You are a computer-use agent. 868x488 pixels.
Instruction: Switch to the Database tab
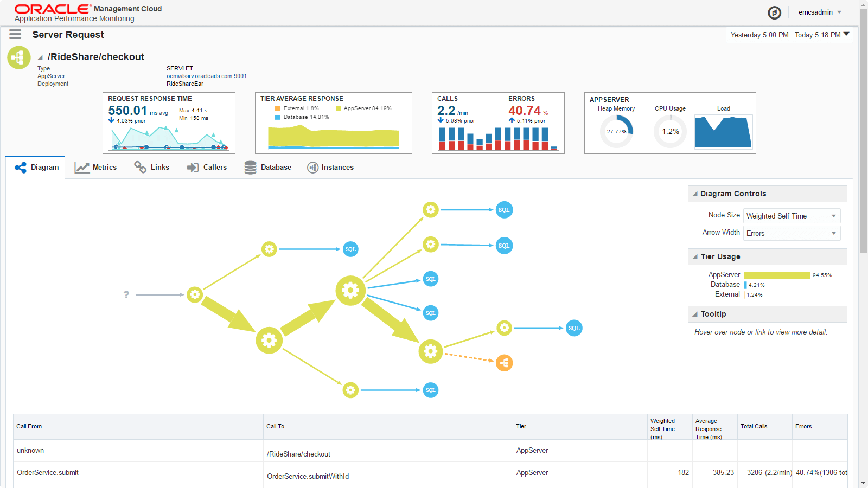pyautogui.click(x=267, y=168)
